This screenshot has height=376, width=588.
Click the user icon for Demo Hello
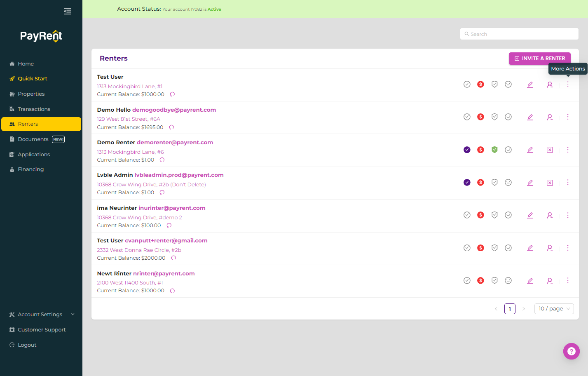(x=550, y=117)
